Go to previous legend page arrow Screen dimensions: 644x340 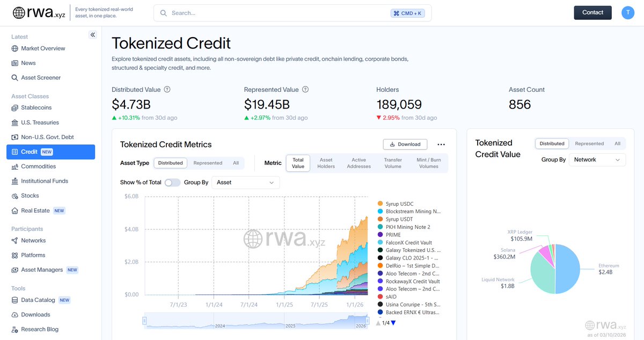click(x=378, y=323)
